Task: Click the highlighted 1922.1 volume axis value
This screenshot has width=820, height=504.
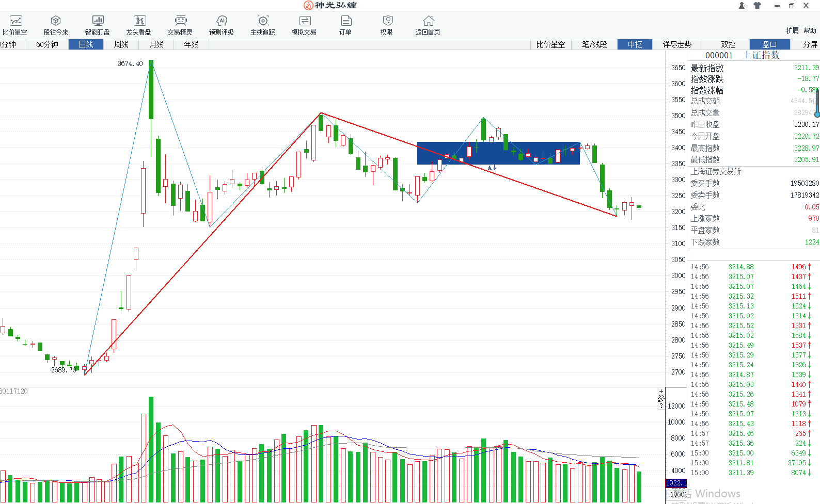Action: point(676,483)
